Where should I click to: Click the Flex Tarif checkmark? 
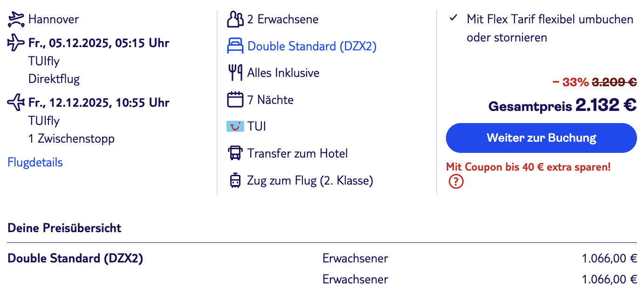click(x=453, y=19)
